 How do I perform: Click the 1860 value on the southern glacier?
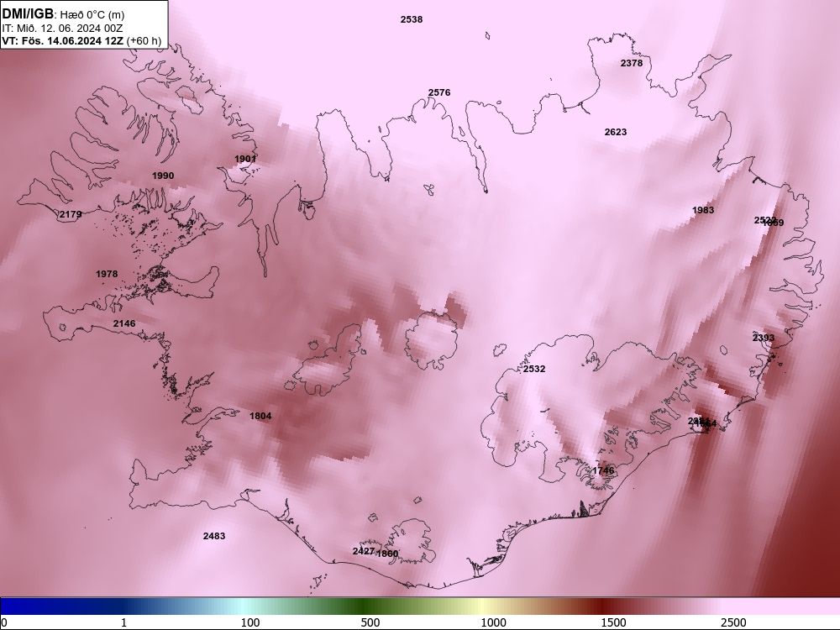point(387,554)
